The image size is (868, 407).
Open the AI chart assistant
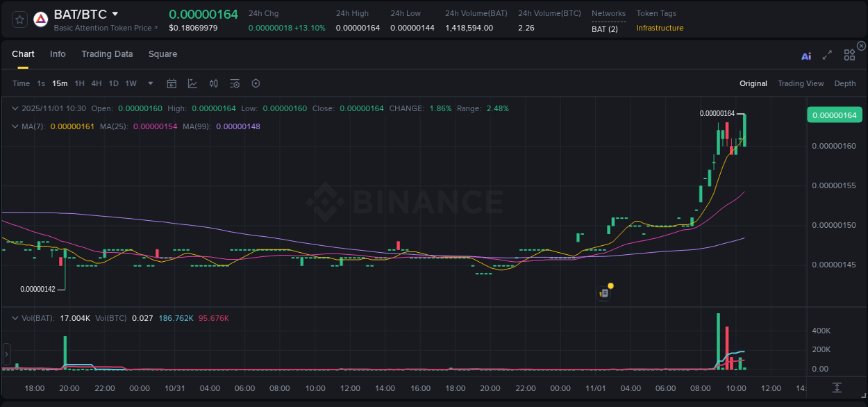[x=806, y=56]
